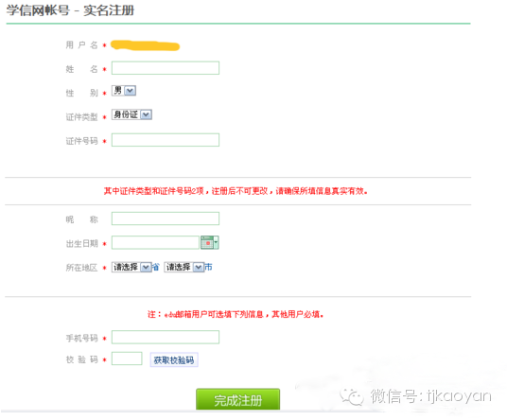Open the city 市 dropdown list

[184, 267]
